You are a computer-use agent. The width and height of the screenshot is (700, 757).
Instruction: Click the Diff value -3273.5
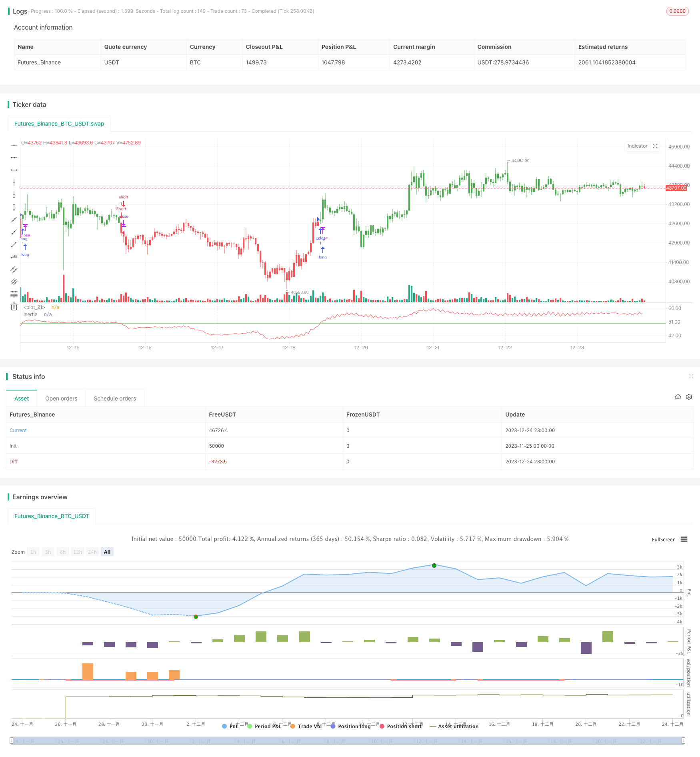(218, 461)
